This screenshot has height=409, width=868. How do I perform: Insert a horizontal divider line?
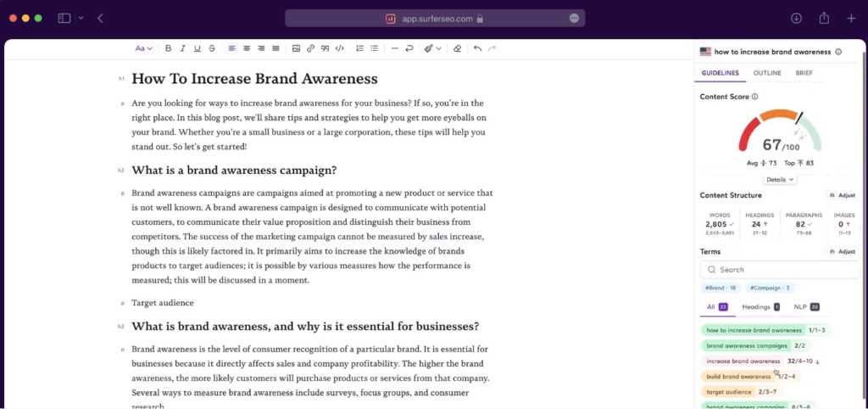pyautogui.click(x=395, y=48)
